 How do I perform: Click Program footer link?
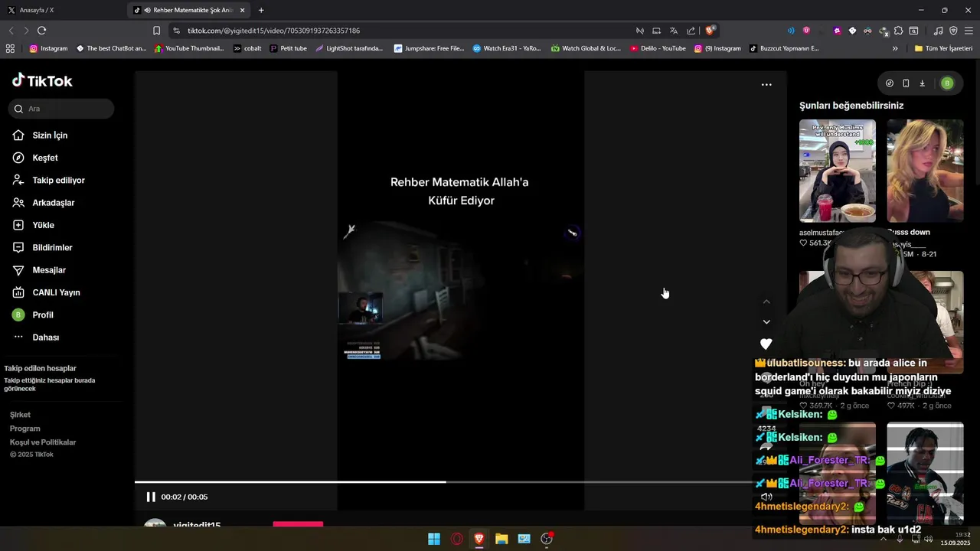click(24, 429)
